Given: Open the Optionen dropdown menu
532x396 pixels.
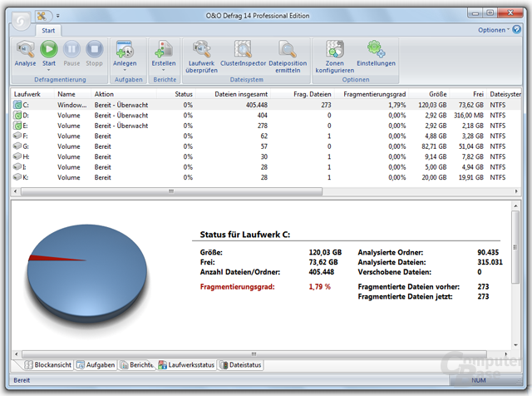Looking at the screenshot, I should [494, 30].
